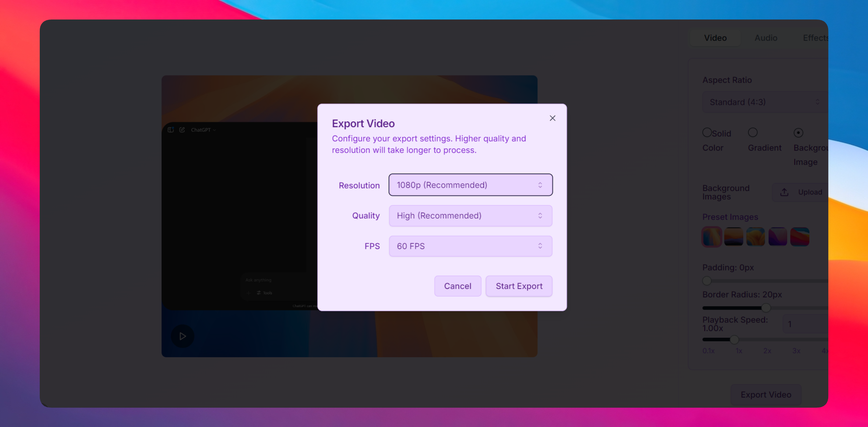868x427 pixels.
Task: Click the Cancel button
Action: click(457, 286)
